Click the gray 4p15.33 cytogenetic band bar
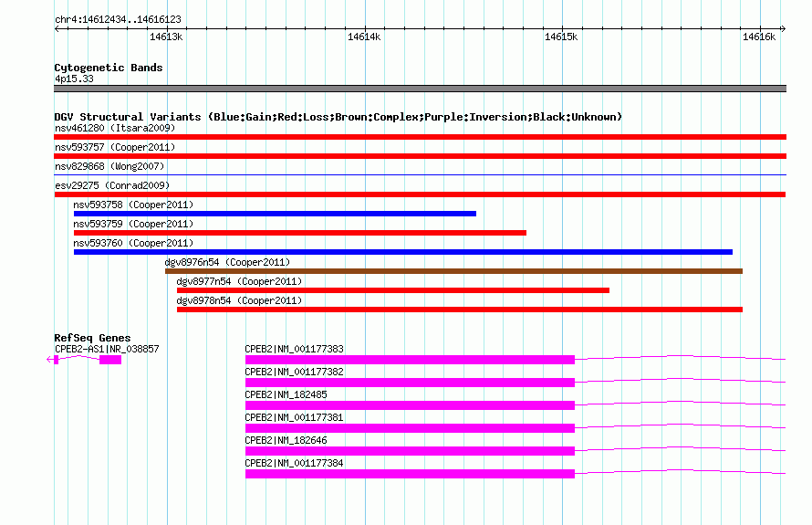Image resolution: width=812 pixels, height=525 pixels. pos(420,89)
